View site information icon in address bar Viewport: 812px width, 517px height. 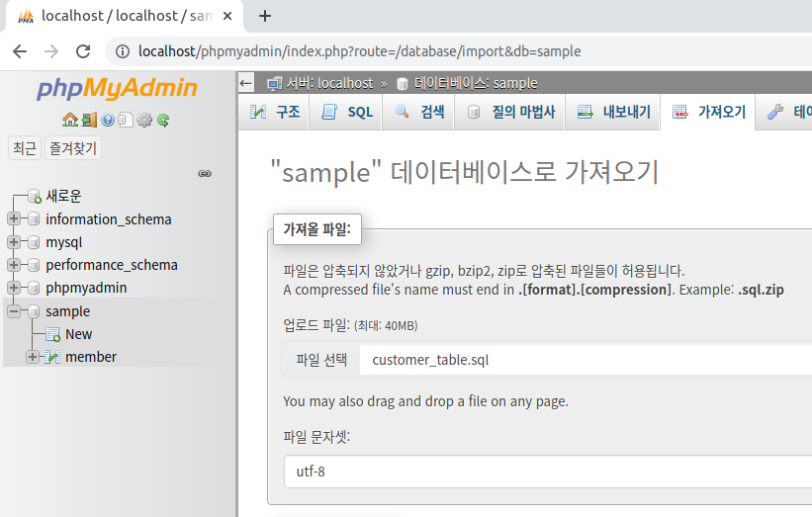point(123,51)
